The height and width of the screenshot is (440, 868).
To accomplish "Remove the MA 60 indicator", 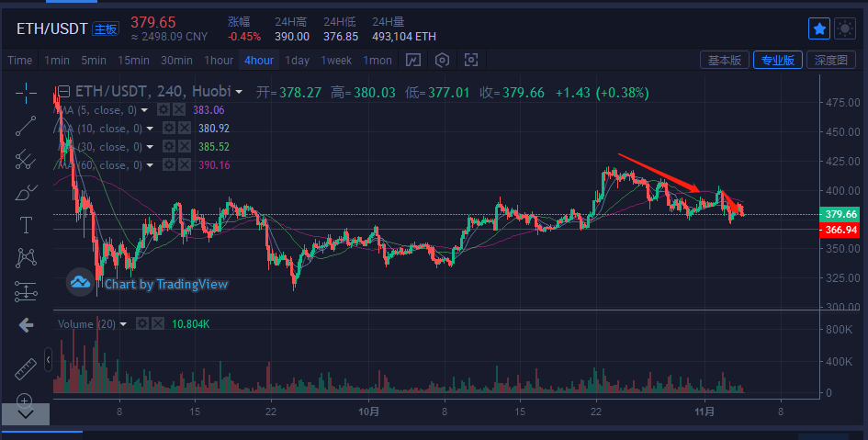I will point(185,164).
